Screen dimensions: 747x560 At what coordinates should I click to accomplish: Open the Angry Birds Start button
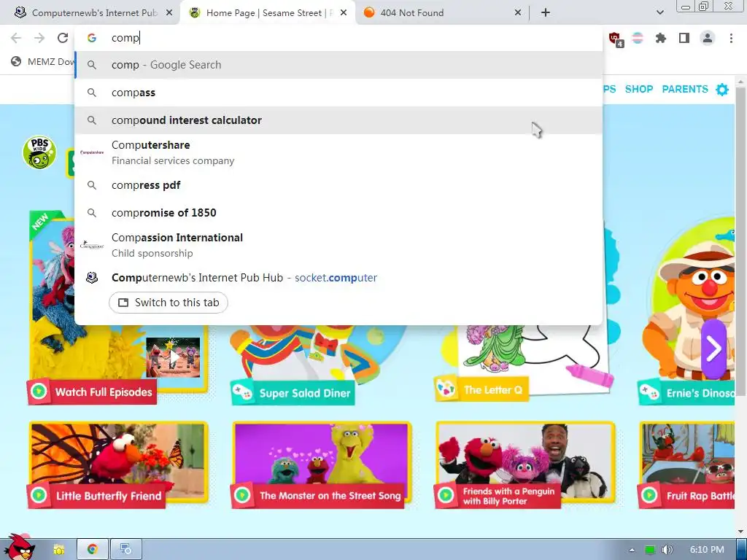click(x=19, y=547)
